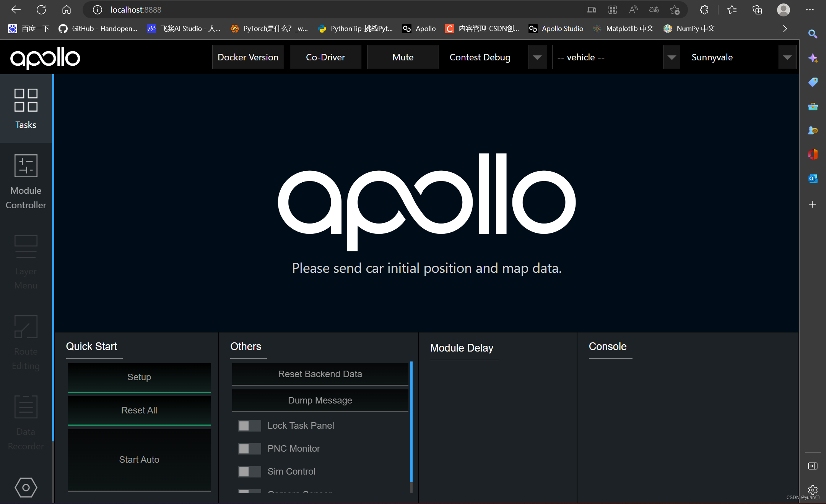Open the GitHub Handopen bookmark
This screenshot has width=826, height=504.
98,28
